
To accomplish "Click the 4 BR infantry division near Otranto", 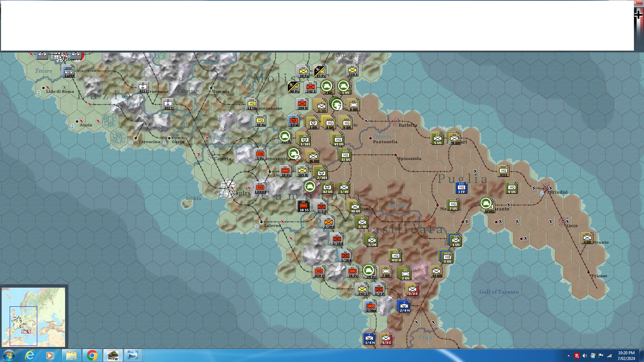I will (587, 238).
